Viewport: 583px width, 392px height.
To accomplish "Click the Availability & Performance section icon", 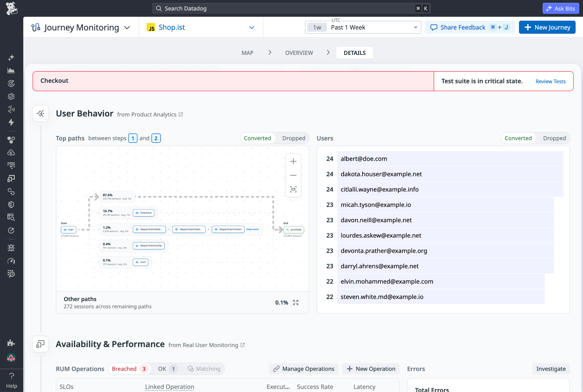I will click(40, 344).
